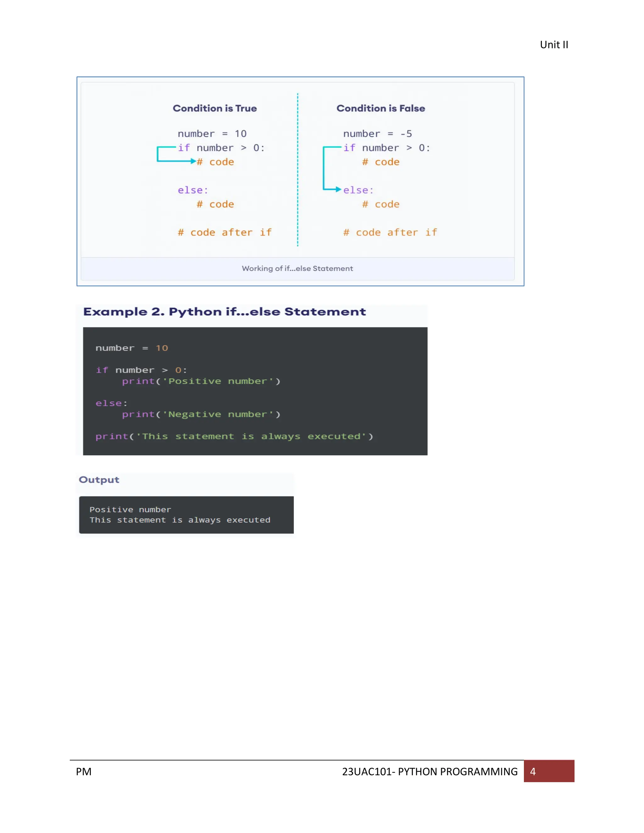Click 'else:' under the Condition is False diagram
644x833 pixels.
(358, 190)
